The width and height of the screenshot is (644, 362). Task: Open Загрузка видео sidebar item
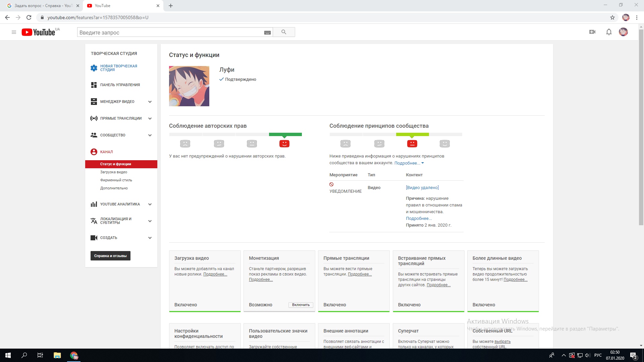pos(114,172)
